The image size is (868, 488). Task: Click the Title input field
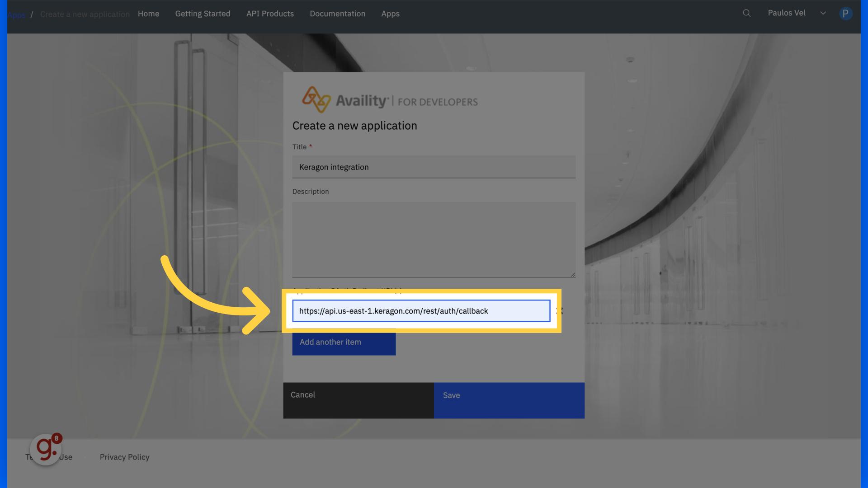tap(434, 167)
